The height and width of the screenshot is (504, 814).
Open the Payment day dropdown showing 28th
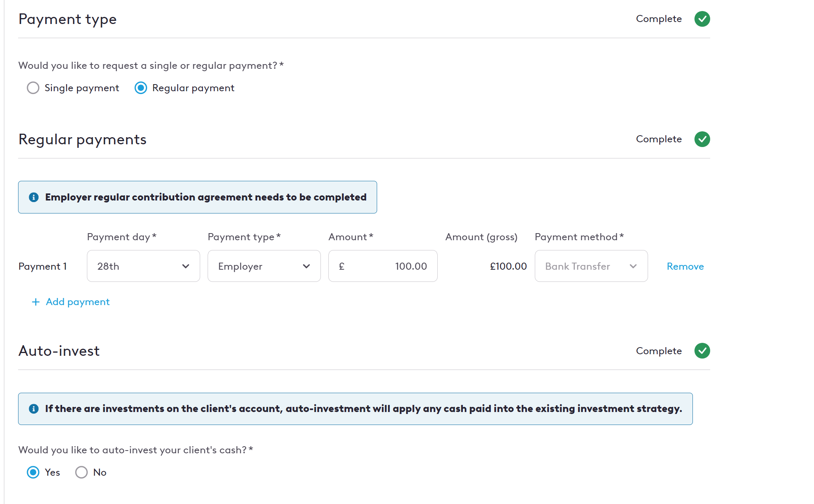144,266
